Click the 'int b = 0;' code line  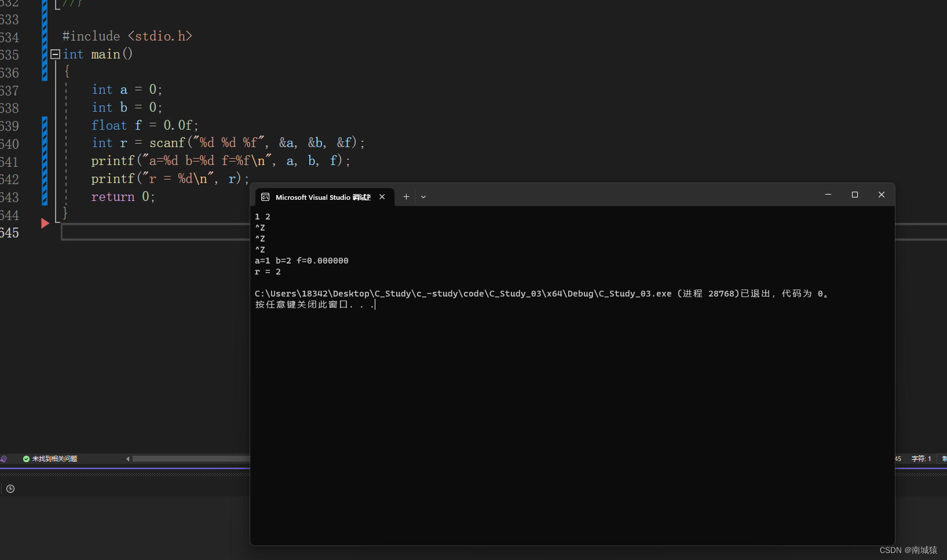coord(127,108)
